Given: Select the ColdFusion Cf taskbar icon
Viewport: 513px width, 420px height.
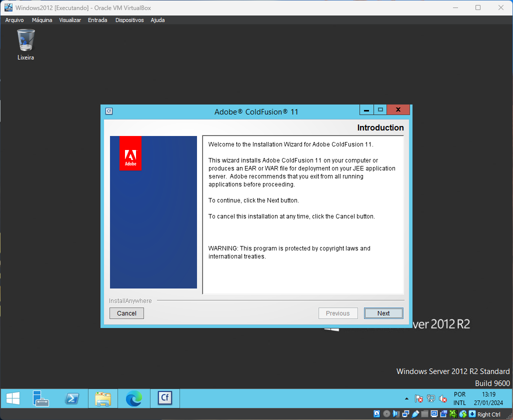Looking at the screenshot, I should coord(165,398).
